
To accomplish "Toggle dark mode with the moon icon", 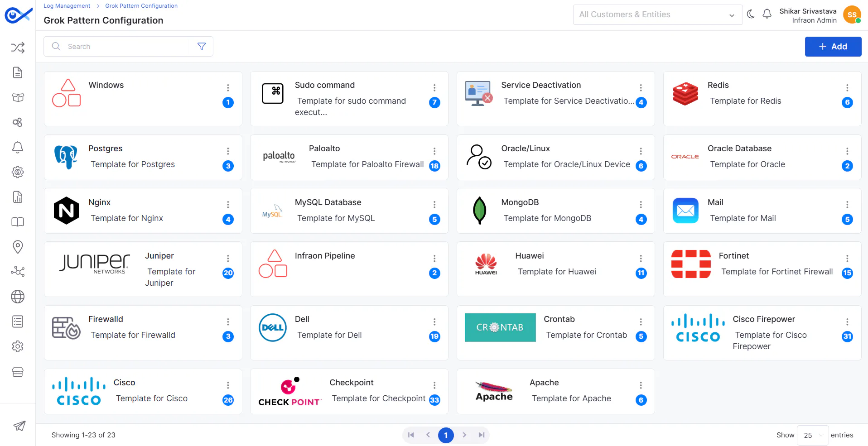I will point(751,14).
